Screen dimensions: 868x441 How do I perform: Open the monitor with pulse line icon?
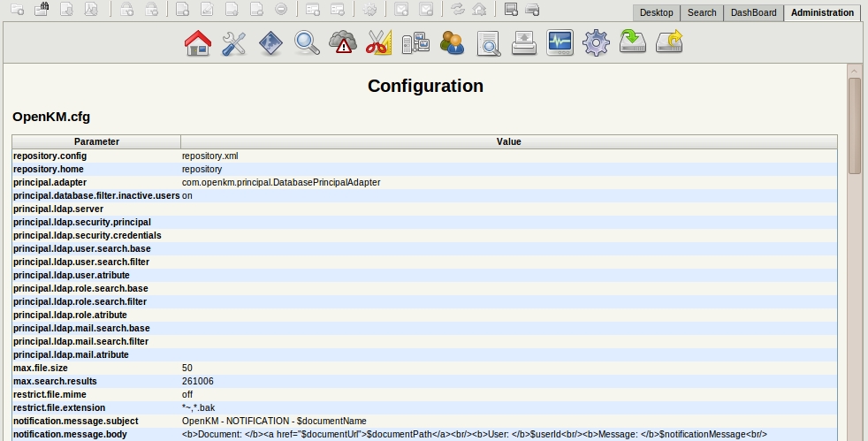[560, 42]
